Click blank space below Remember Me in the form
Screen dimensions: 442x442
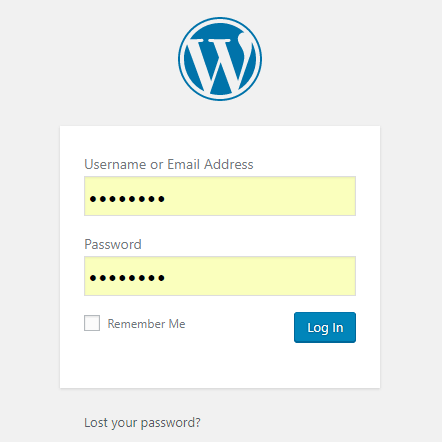pyautogui.click(x=167, y=365)
